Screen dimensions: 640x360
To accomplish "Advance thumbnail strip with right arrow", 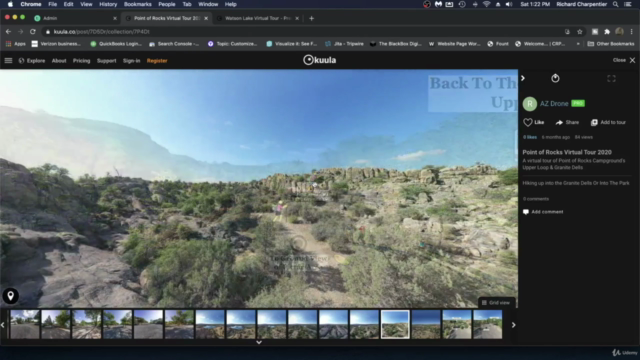I will (x=513, y=325).
